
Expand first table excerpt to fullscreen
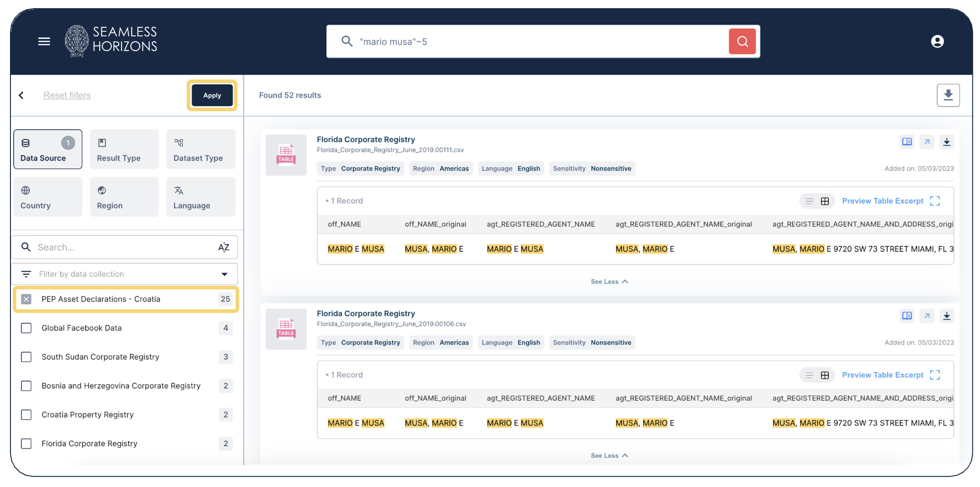(935, 201)
